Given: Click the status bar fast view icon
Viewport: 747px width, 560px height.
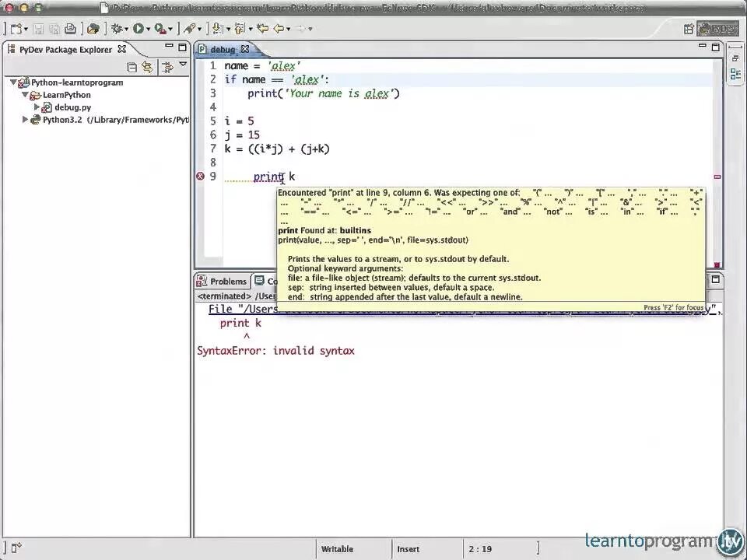Looking at the screenshot, I should point(16,548).
